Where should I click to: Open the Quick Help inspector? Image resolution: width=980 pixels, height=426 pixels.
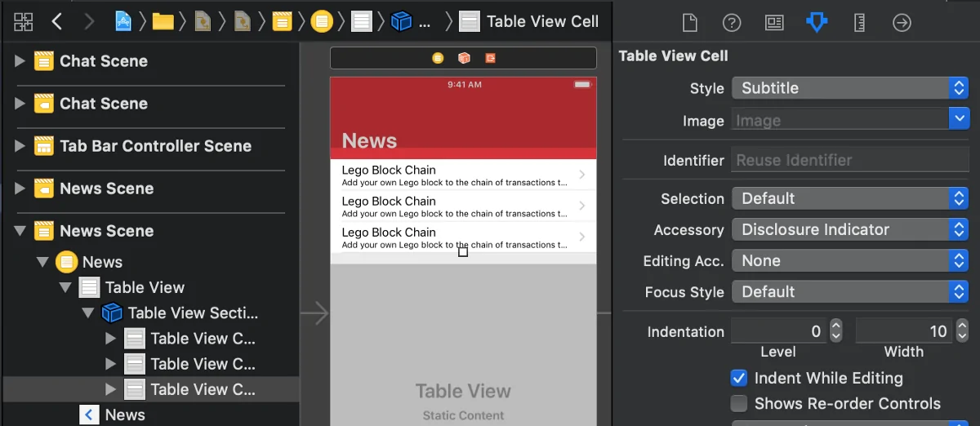[x=732, y=23]
